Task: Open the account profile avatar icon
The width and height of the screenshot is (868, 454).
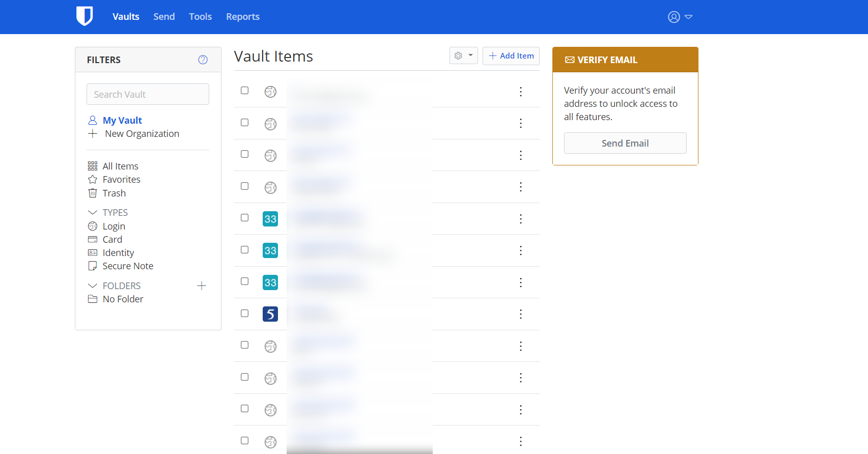Action: tap(674, 17)
